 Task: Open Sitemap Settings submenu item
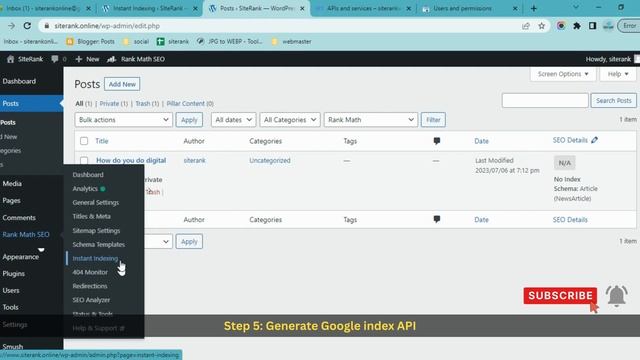(x=96, y=231)
